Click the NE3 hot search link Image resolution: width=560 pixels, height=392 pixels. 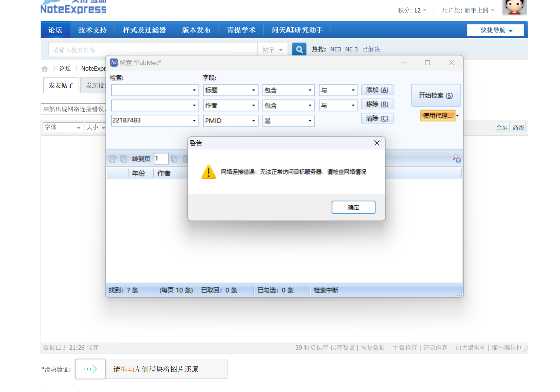pos(336,49)
